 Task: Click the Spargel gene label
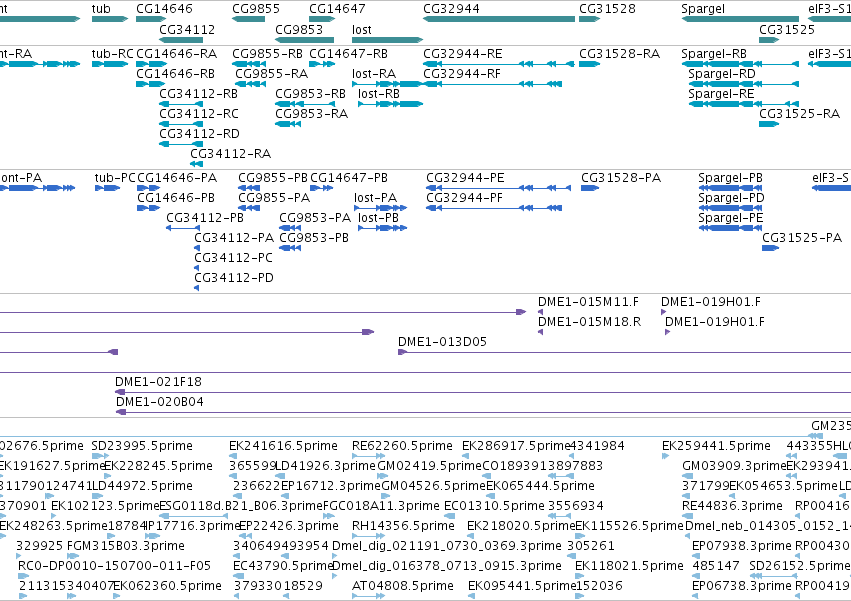point(703,9)
